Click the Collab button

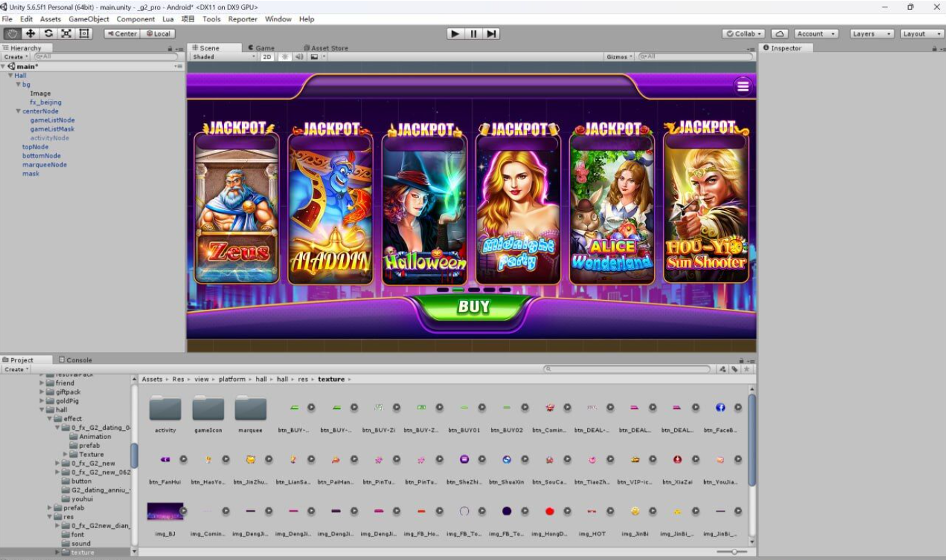[743, 33]
